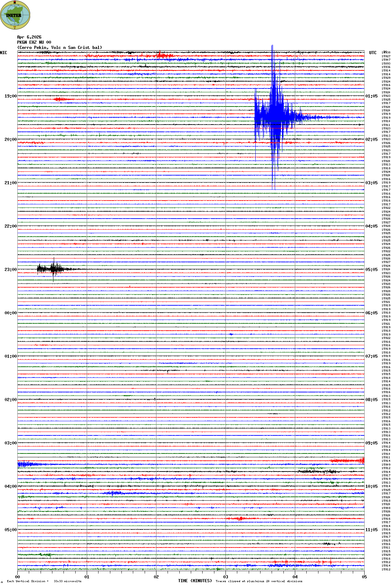
Task: Click the PKGN EHZ NU 00 station code
Action: (34, 42)
